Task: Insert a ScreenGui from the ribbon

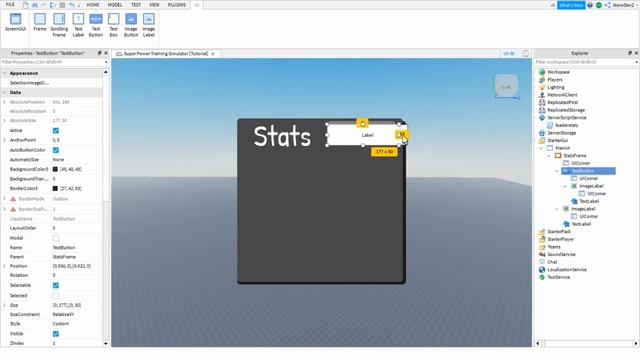Action: pyautogui.click(x=16, y=22)
